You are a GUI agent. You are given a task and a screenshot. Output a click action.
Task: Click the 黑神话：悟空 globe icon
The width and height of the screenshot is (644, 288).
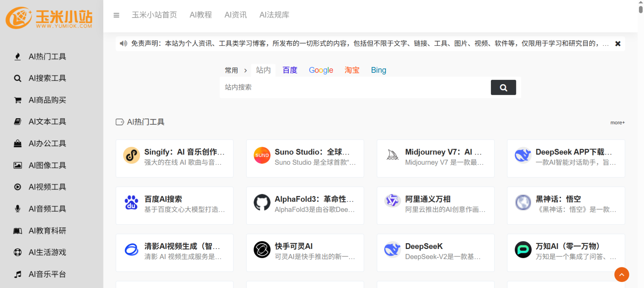pyautogui.click(x=523, y=202)
